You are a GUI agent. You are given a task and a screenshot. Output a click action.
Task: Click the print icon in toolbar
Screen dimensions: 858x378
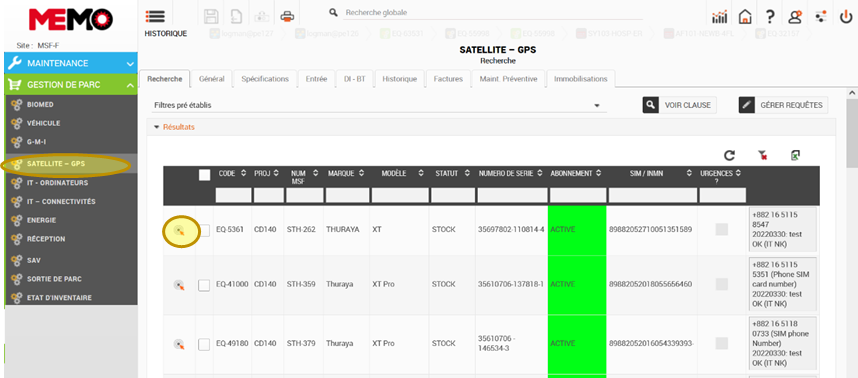(x=287, y=16)
